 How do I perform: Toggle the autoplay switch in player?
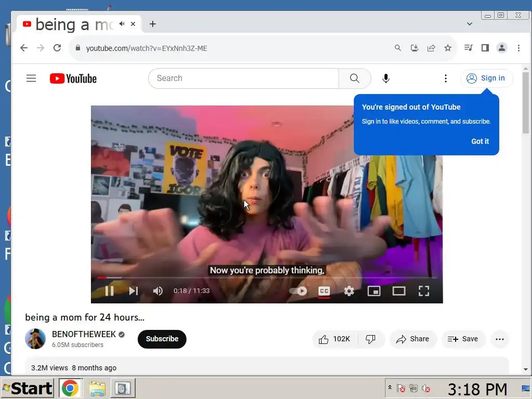coord(298,291)
